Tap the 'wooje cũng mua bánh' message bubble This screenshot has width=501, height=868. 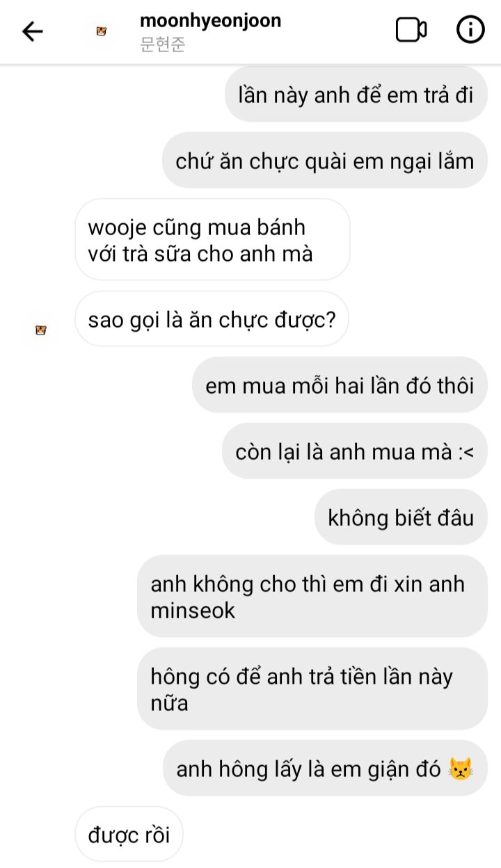tap(212, 240)
